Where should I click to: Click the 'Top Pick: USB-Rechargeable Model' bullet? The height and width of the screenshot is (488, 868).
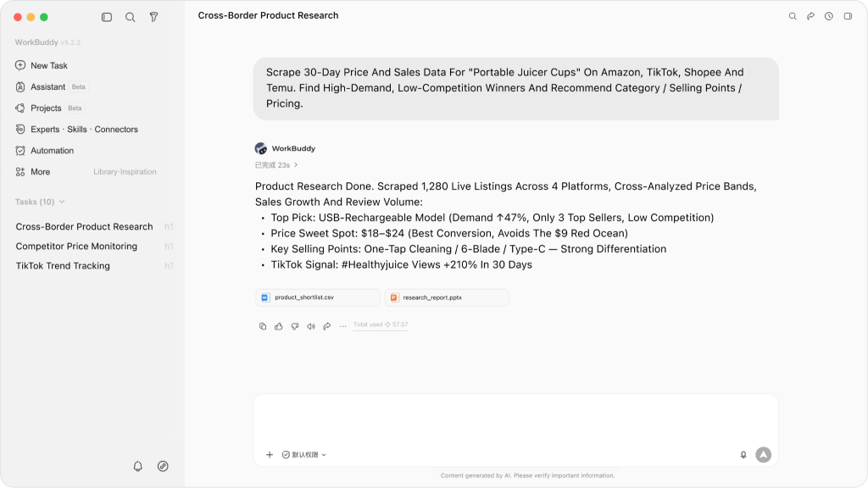tap(492, 218)
